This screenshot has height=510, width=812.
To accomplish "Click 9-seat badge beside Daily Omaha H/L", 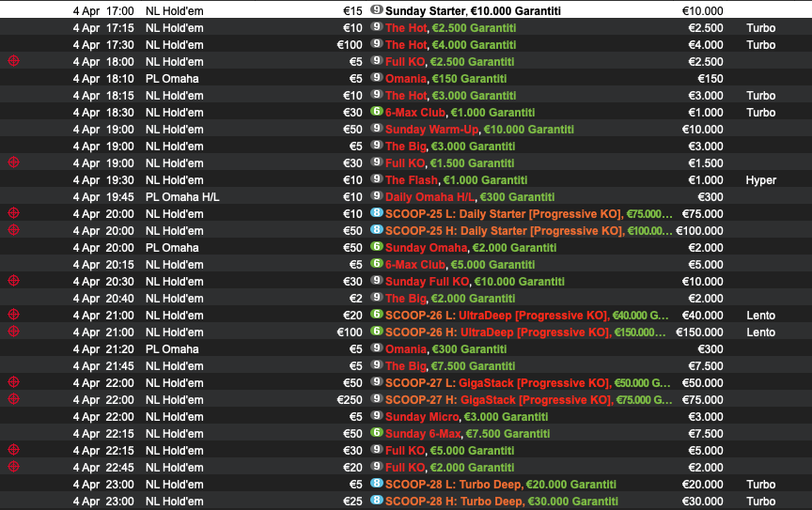I will tap(377, 196).
